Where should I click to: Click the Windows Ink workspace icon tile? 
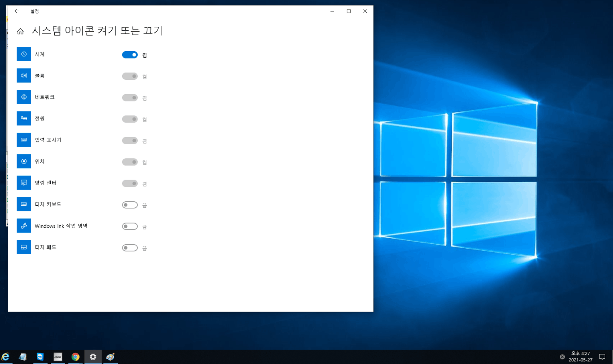click(24, 226)
